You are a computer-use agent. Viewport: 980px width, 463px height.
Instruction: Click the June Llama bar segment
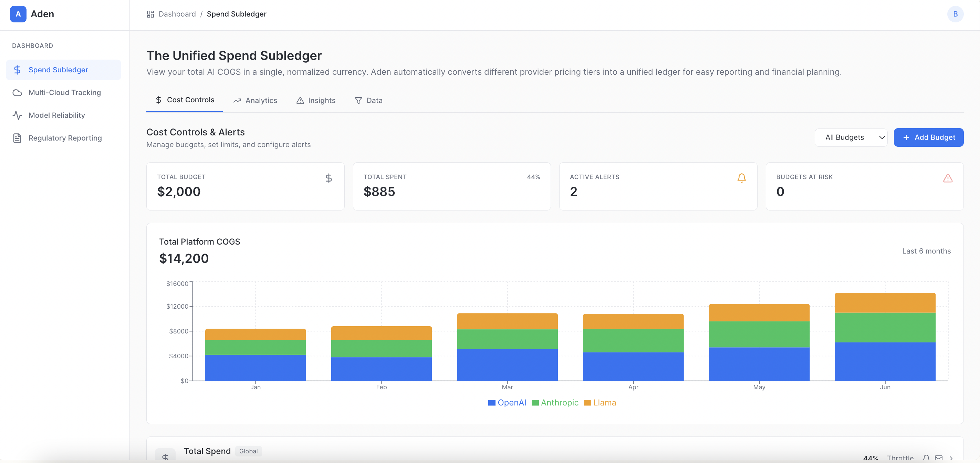[x=885, y=303]
